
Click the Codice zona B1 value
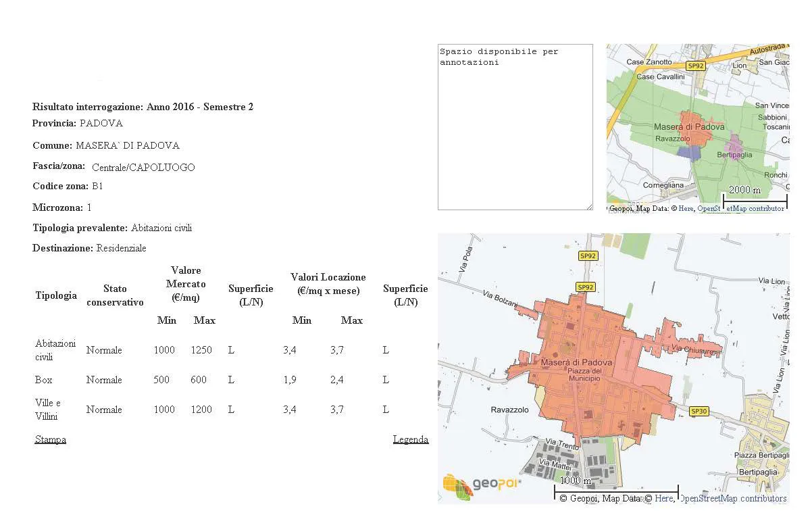coord(98,186)
